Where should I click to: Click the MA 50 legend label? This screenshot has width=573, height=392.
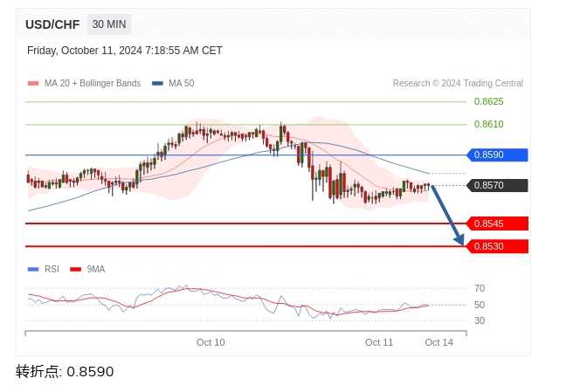click(182, 83)
